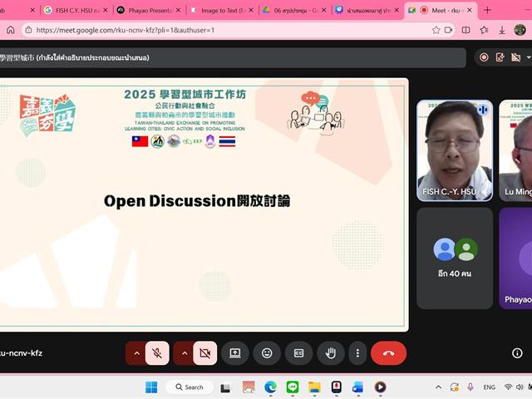This screenshot has height=399, width=532.
Task: Raise hand in the meeting
Action: point(330,353)
